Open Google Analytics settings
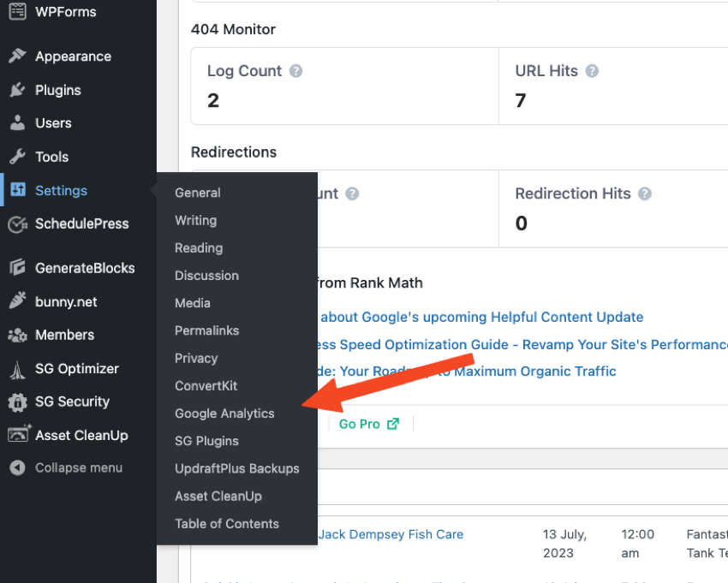 click(224, 413)
